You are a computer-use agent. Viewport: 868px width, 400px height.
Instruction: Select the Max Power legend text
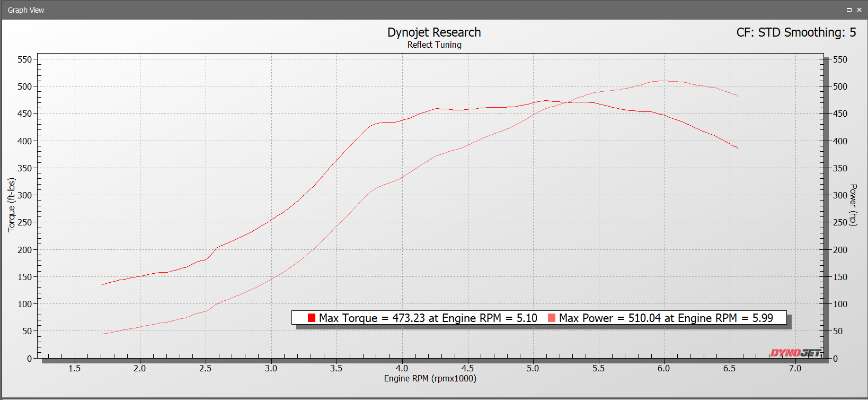tap(666, 318)
